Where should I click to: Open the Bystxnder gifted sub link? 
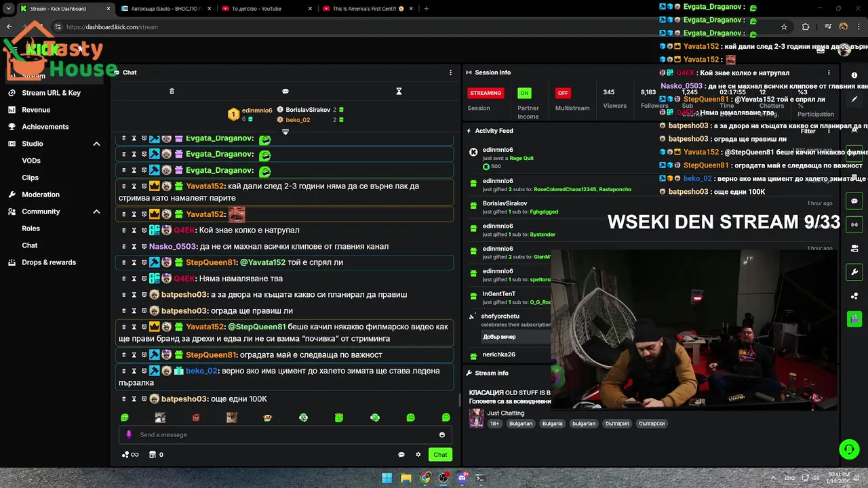(x=542, y=234)
